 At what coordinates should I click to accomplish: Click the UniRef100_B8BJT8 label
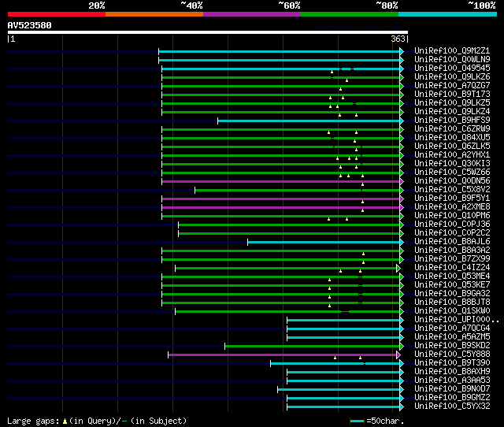(x=452, y=303)
